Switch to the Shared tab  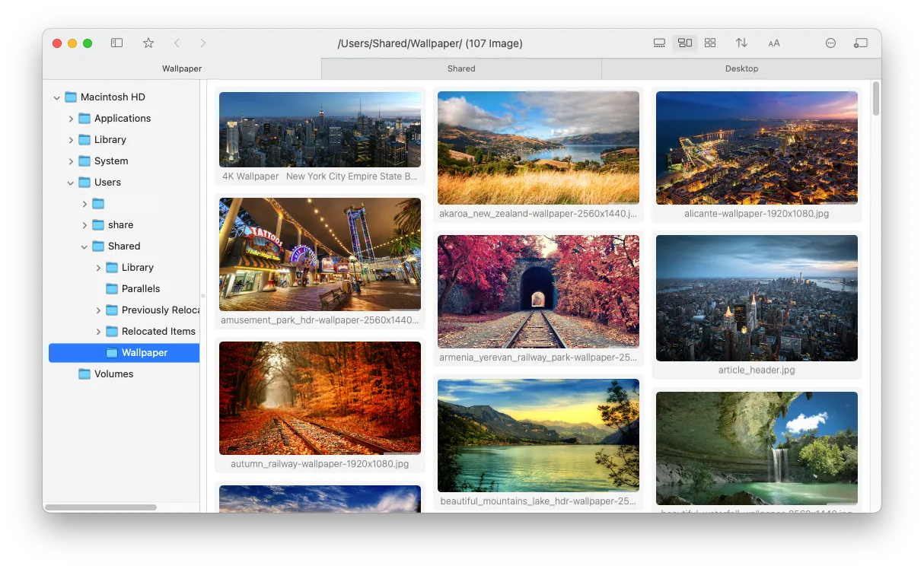[x=461, y=68]
